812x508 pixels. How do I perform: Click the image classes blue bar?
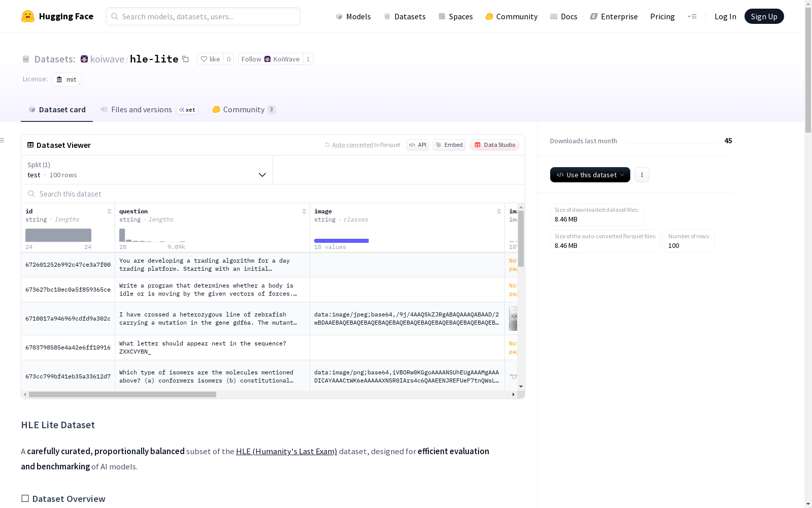tap(342, 241)
